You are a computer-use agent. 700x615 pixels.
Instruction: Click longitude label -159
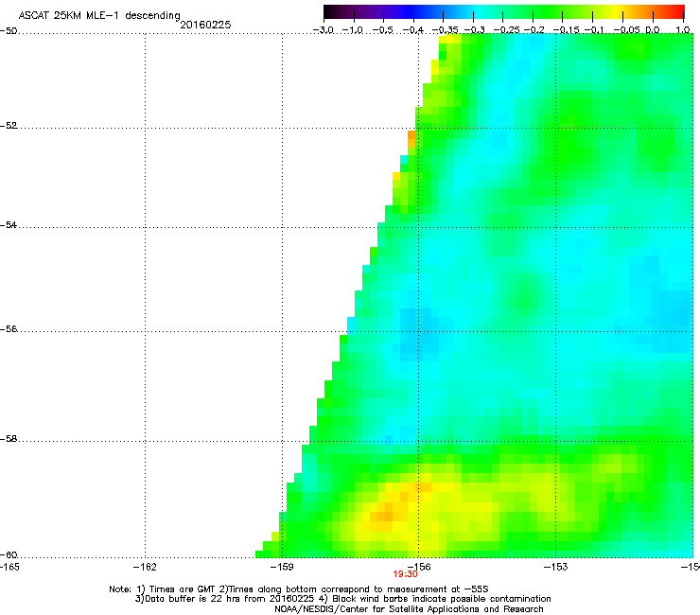(x=282, y=567)
